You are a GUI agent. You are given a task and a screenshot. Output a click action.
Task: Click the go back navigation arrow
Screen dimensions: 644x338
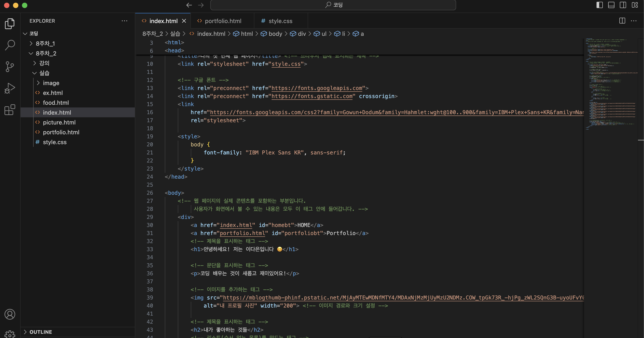[x=189, y=5]
